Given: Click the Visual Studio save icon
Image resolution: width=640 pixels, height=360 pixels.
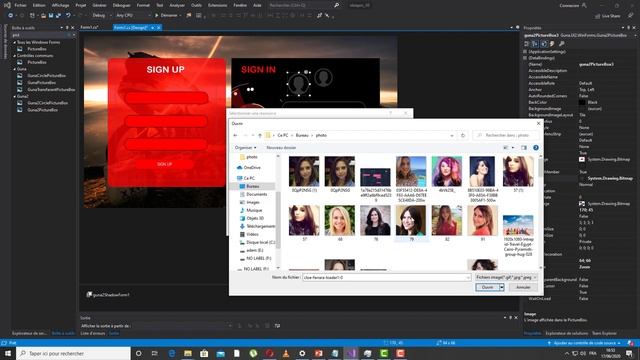Looking at the screenshot, I should [51, 15].
